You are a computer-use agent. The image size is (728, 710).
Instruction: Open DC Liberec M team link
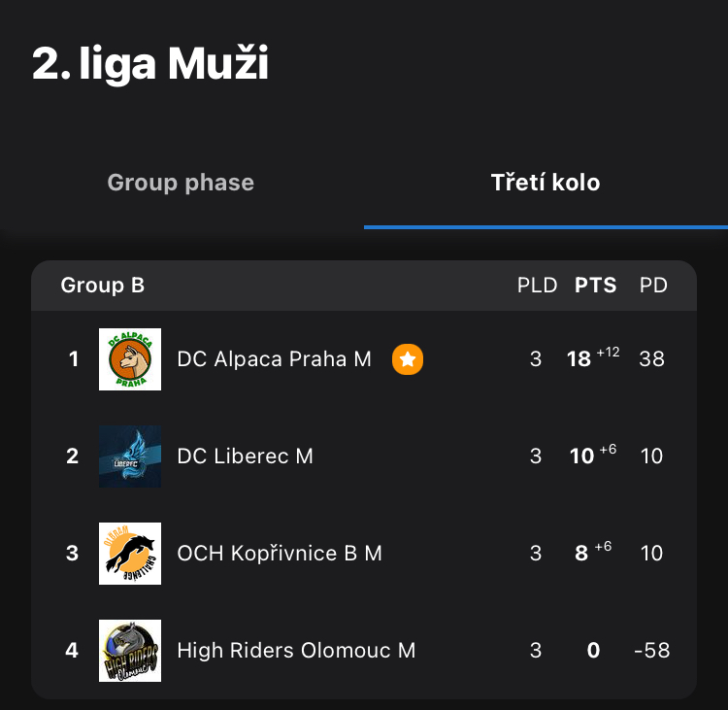point(245,456)
